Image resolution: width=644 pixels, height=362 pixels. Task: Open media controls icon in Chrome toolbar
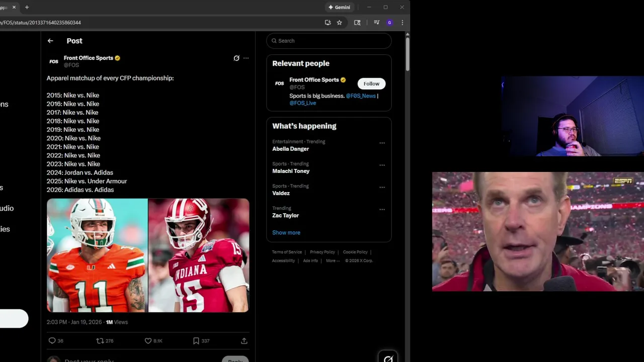pos(376,23)
